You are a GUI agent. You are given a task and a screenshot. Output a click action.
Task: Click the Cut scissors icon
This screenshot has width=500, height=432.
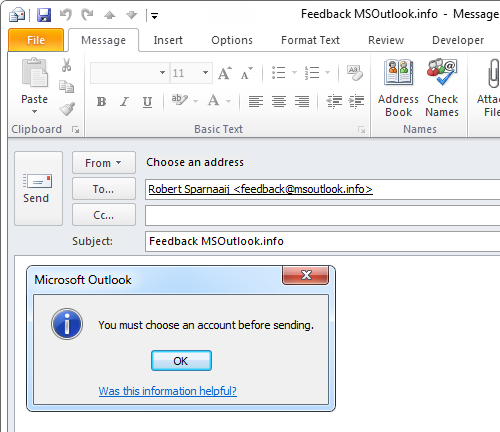click(66, 65)
